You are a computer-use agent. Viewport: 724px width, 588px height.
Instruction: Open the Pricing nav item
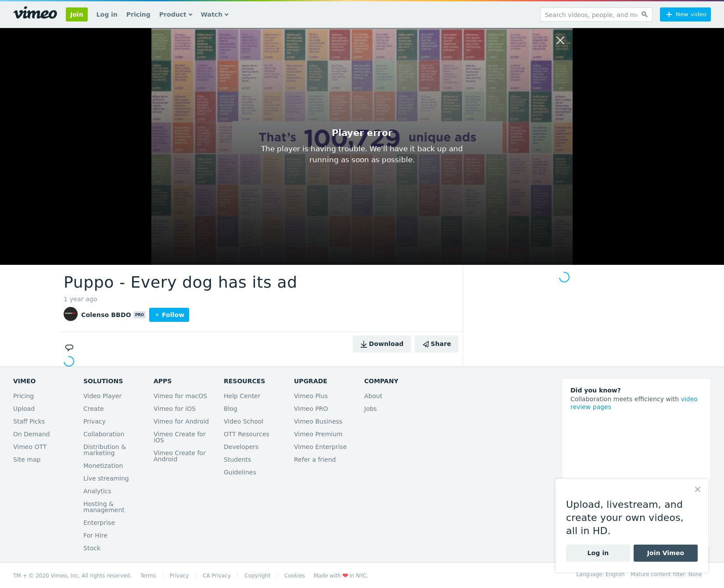click(138, 14)
